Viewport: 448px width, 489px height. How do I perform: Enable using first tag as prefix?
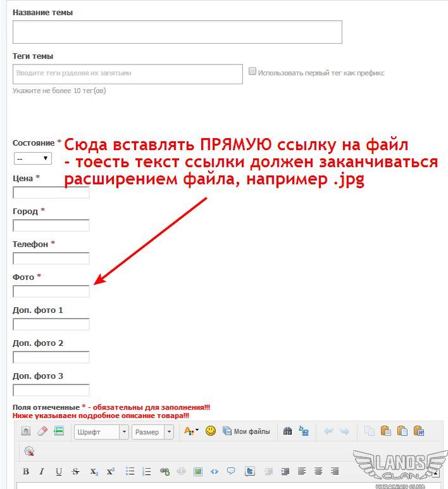252,72
